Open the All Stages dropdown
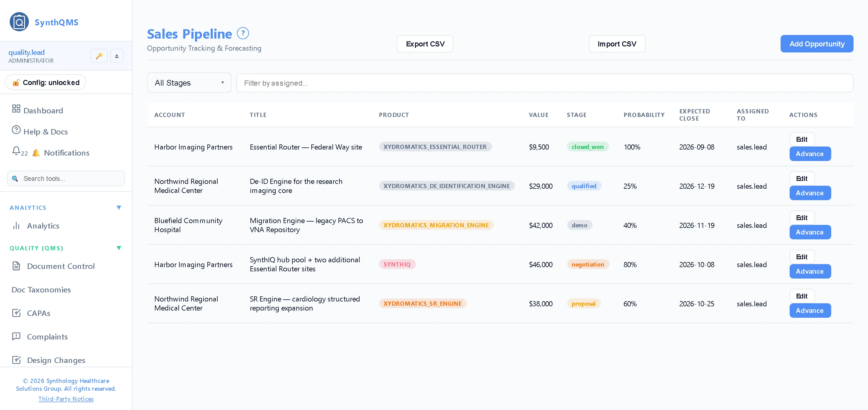Viewport: 868px width, 410px height. click(189, 83)
